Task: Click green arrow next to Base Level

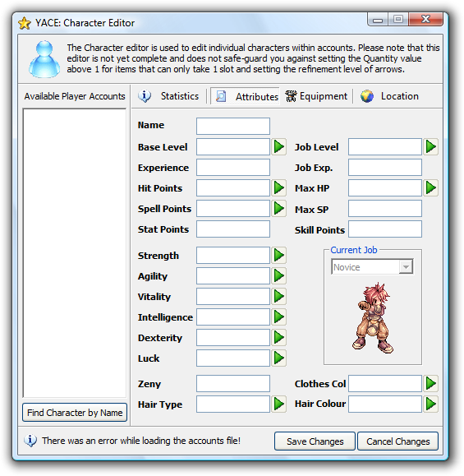Action: tap(278, 147)
